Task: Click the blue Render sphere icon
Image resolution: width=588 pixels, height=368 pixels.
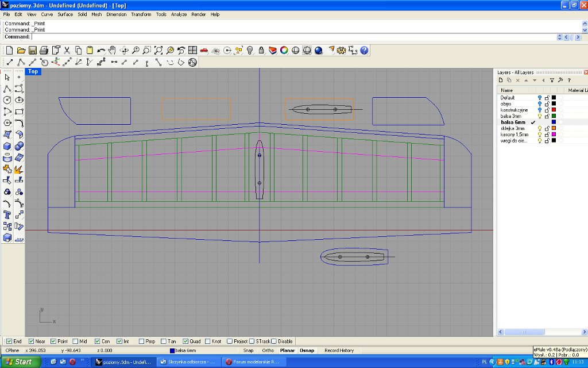Action: (x=318, y=51)
